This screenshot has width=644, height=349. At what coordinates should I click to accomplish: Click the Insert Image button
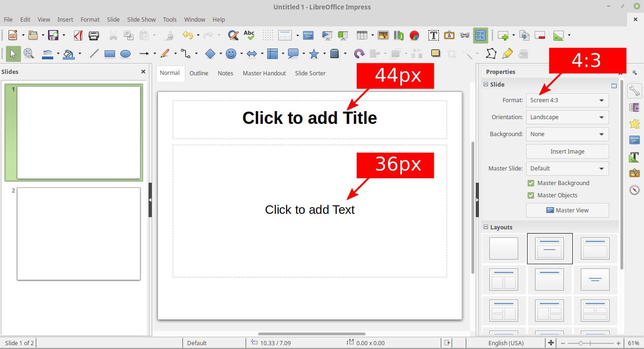point(567,152)
